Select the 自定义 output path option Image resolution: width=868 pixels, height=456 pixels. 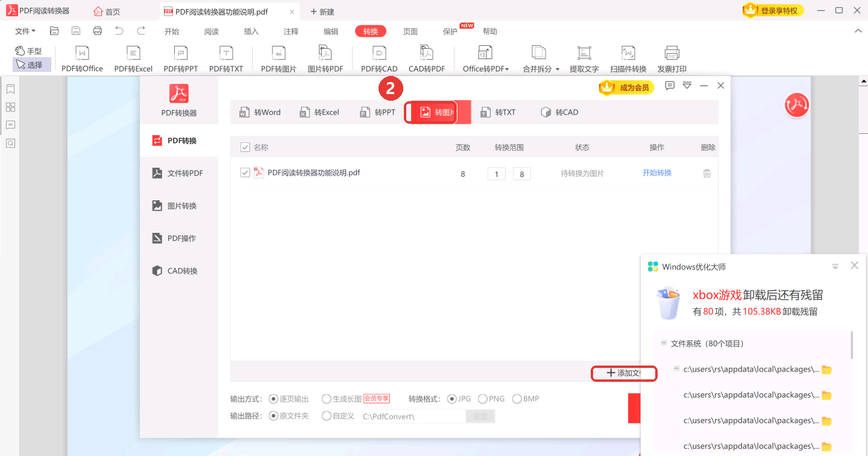click(327, 416)
